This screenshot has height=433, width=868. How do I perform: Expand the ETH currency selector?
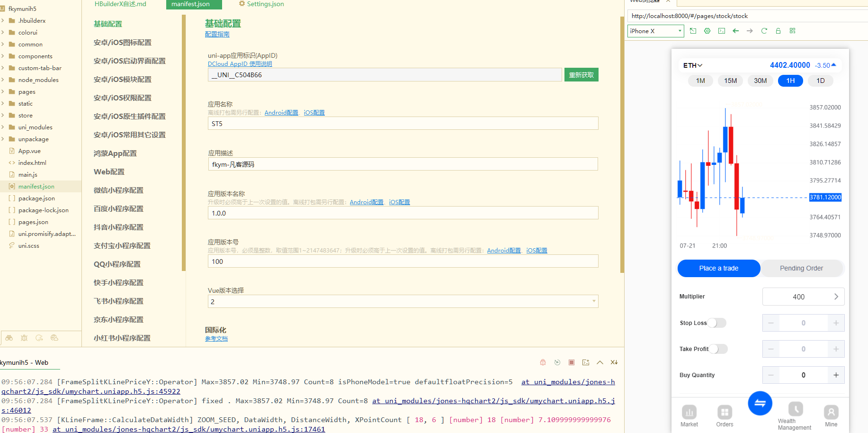[x=692, y=65]
